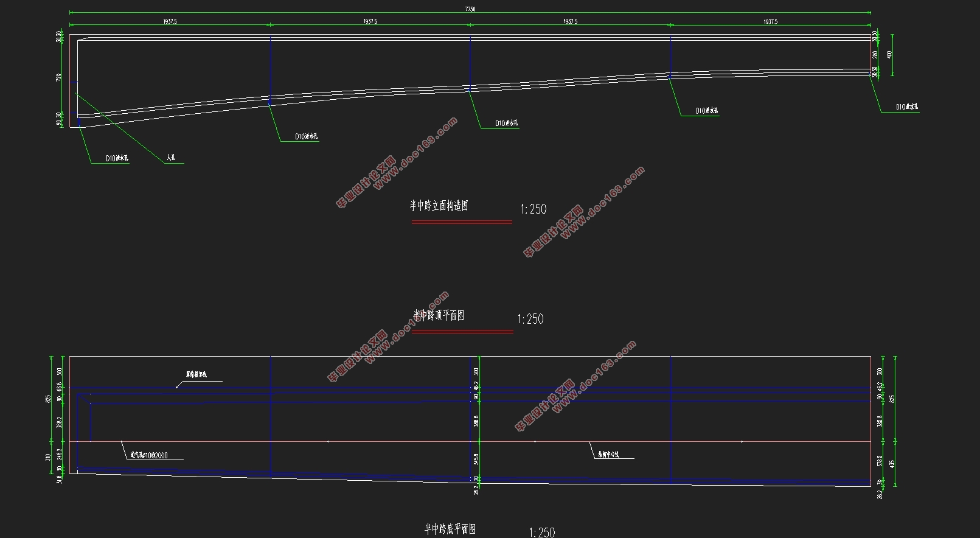Viewport: 980px width, 538px height.
Task: Select the 825 dimension at plan's left
Action: [x=49, y=399]
